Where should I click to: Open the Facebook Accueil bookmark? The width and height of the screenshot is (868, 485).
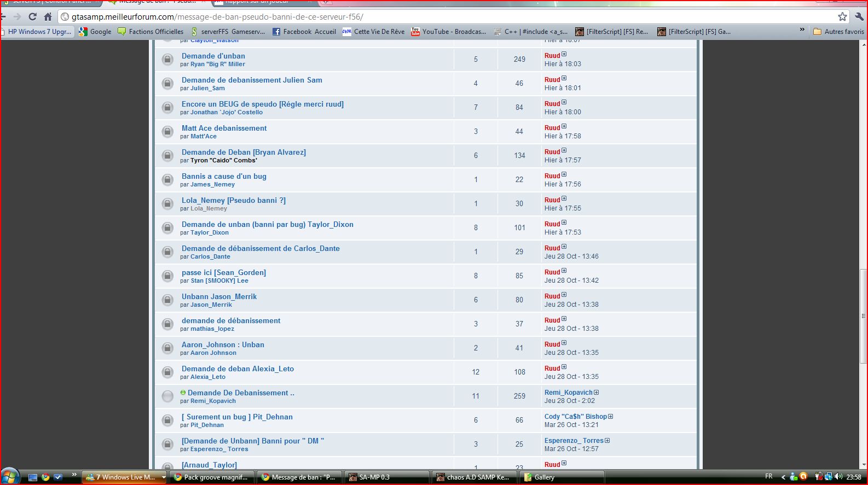304,32
